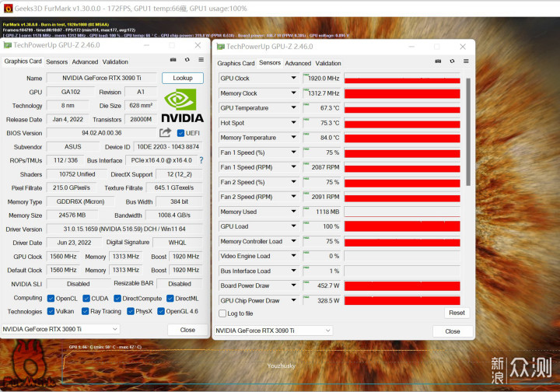
Task: Click the GPU Load red graph bar
Action: coord(402,226)
